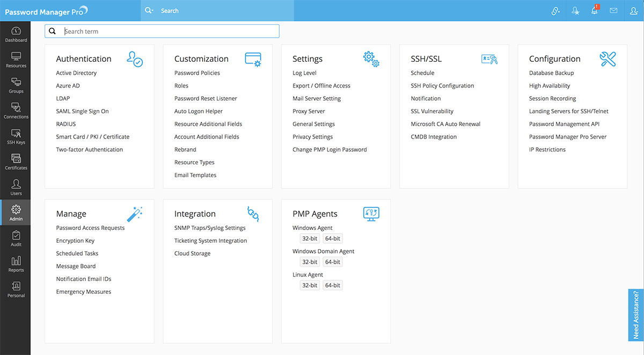
Task: Download Linux Agent 32-bit
Action: click(x=310, y=285)
